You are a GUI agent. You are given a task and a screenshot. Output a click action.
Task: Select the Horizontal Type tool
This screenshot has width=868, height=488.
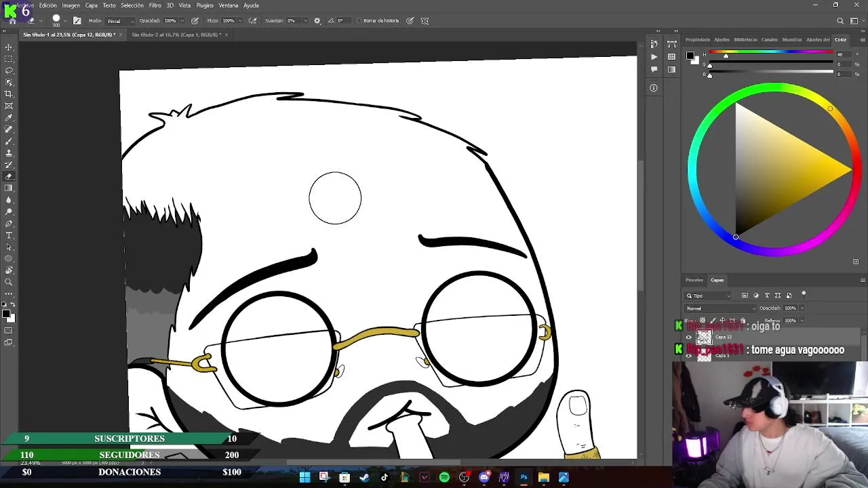point(9,235)
